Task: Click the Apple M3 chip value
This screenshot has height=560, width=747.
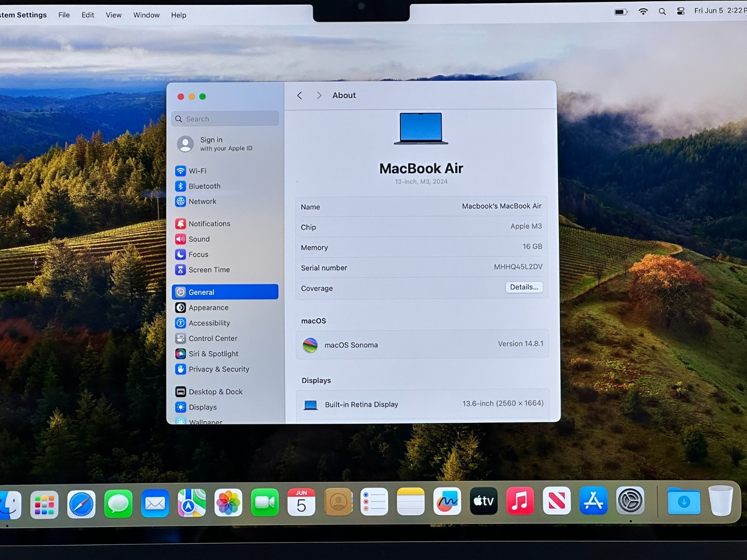Action: [526, 226]
